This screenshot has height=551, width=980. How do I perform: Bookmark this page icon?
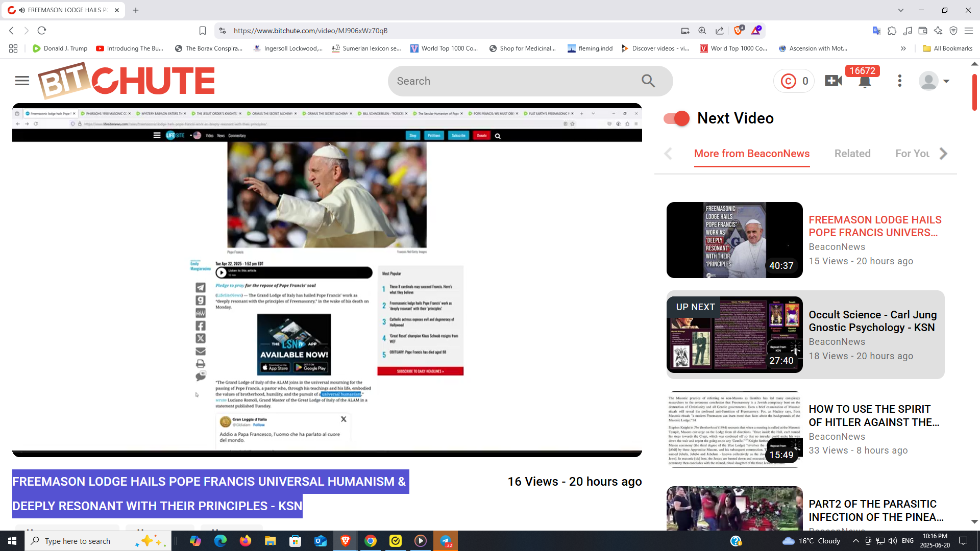coord(203,31)
